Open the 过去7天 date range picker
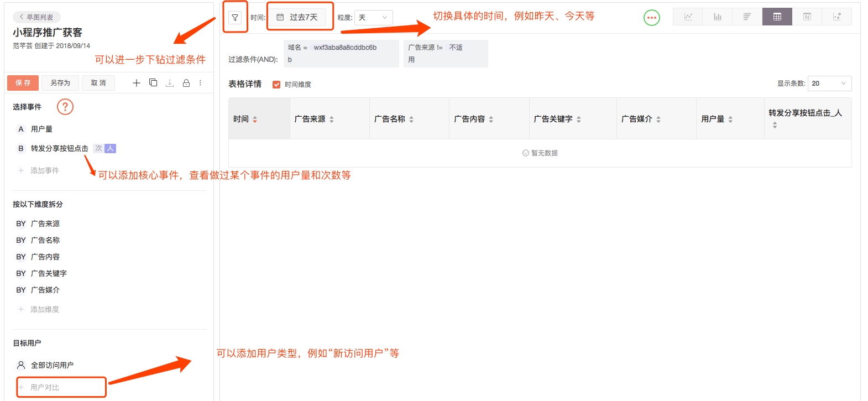The image size is (868, 401). [x=297, y=18]
